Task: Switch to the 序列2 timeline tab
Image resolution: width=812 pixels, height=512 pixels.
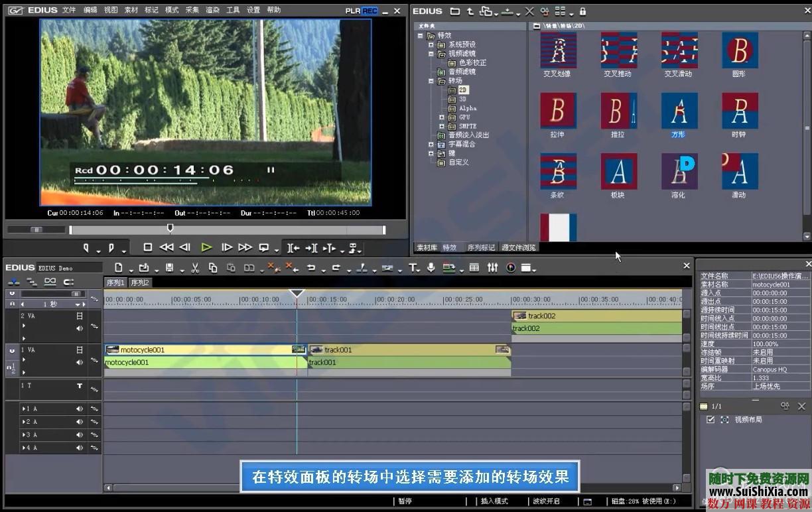Action: pos(140,282)
